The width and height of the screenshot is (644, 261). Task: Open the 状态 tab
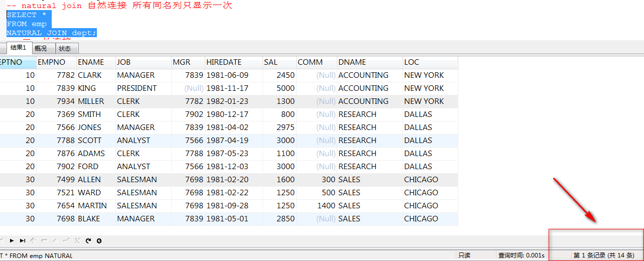pos(65,49)
